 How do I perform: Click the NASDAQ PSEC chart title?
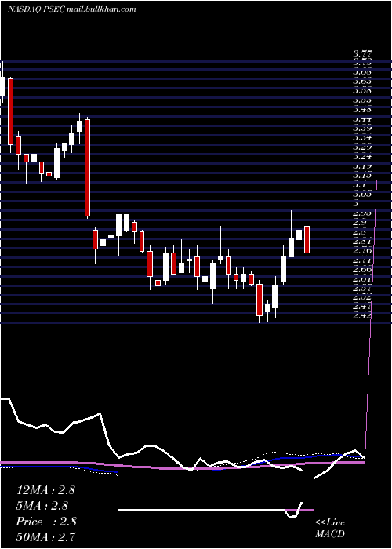click(x=72, y=9)
